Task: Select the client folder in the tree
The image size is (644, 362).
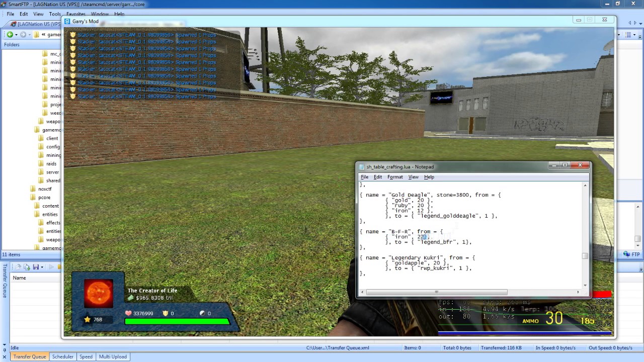Action: [52, 138]
